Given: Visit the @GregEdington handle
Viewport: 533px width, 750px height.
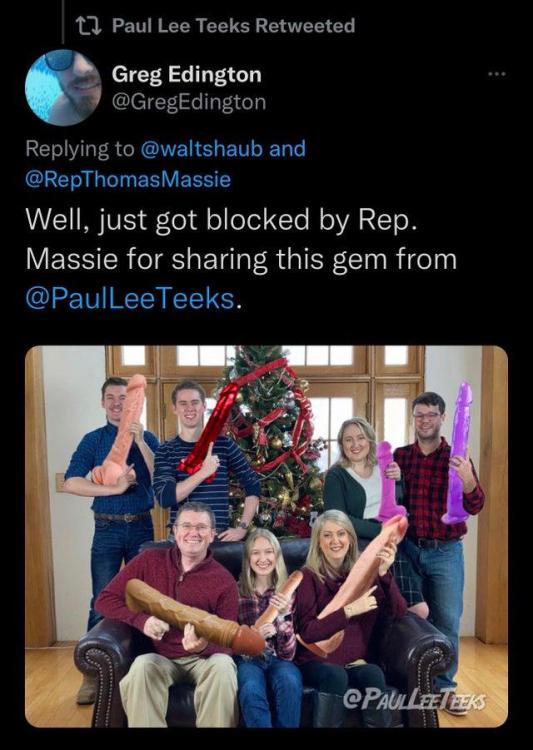Looking at the screenshot, I should click(x=189, y=102).
